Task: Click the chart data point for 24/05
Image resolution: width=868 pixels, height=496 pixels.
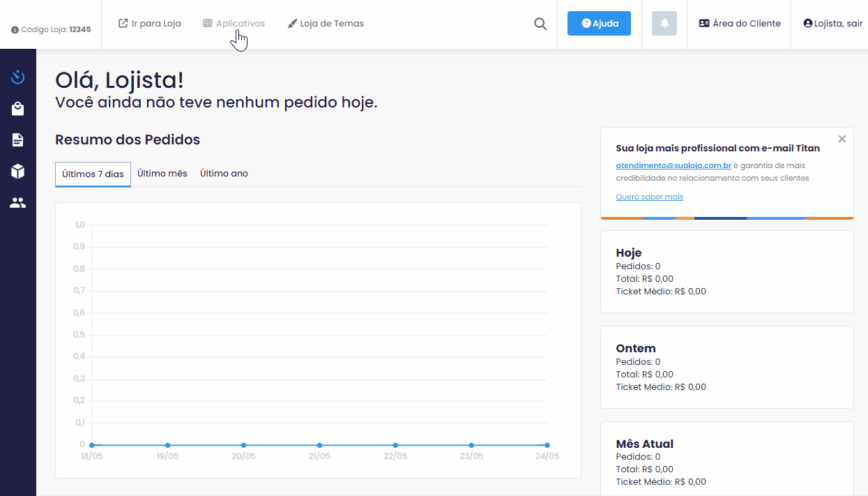Action: pyautogui.click(x=547, y=445)
